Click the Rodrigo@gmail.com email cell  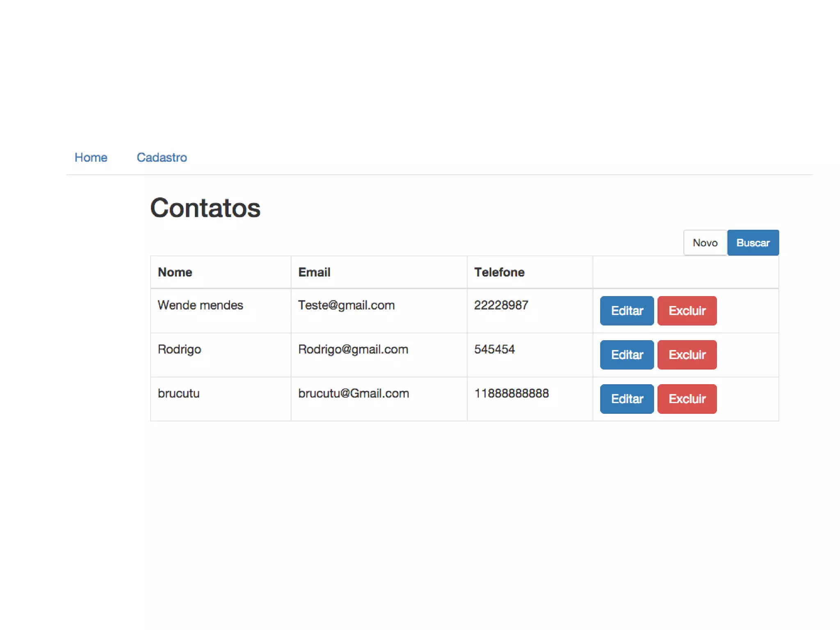coord(353,349)
